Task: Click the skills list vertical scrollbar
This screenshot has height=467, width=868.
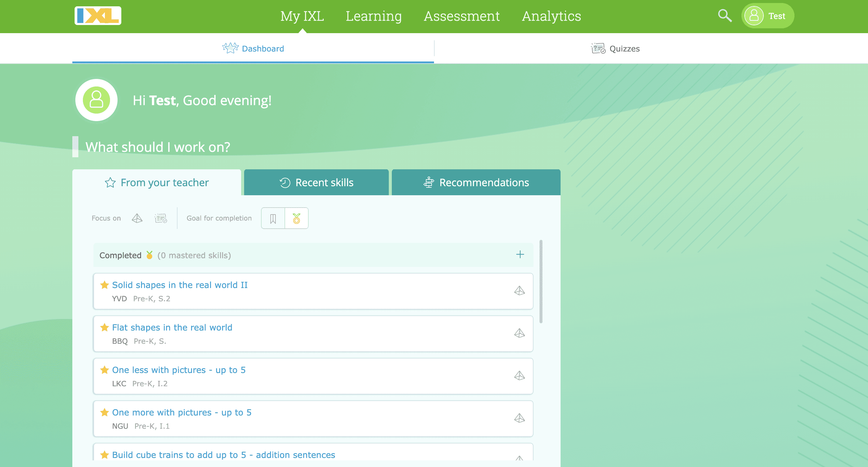Action: [541, 282]
